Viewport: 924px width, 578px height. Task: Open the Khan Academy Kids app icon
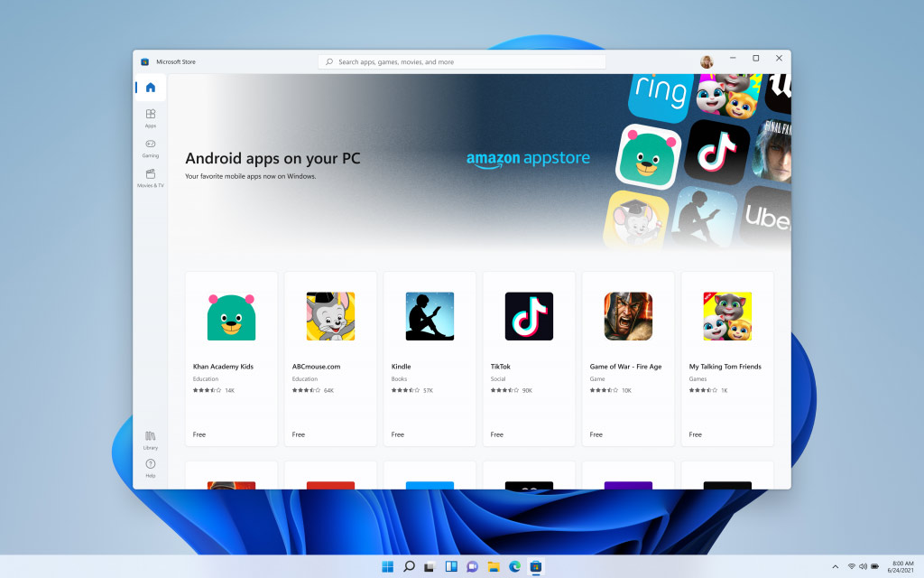pos(231,316)
